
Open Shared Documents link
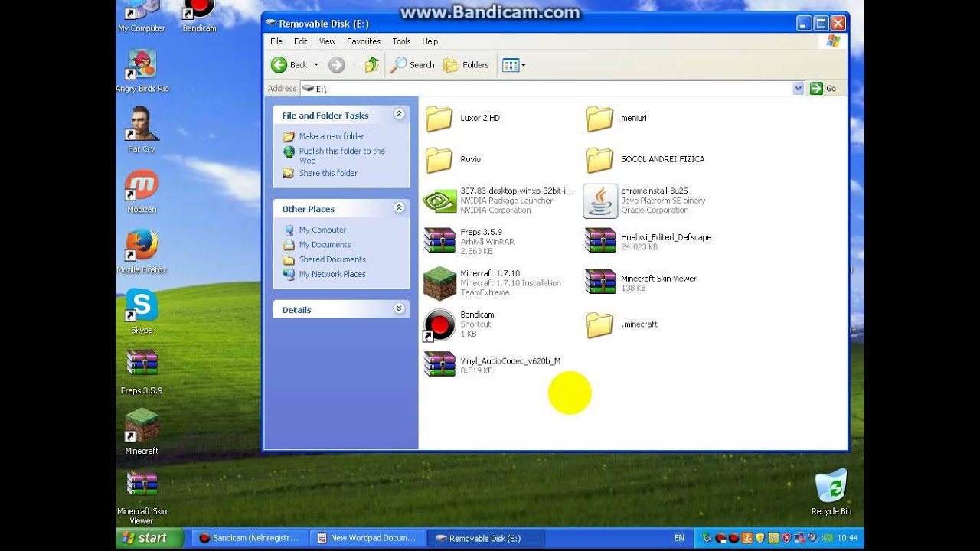332,259
